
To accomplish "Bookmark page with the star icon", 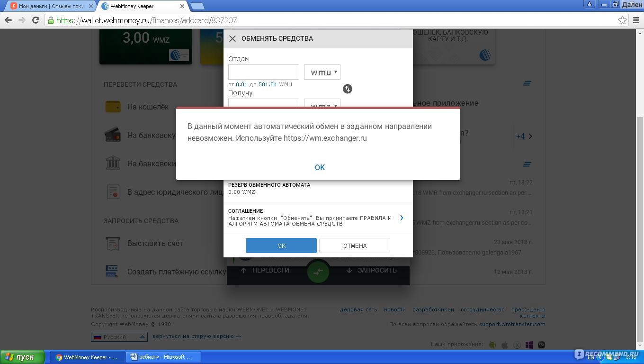I will click(x=622, y=20).
